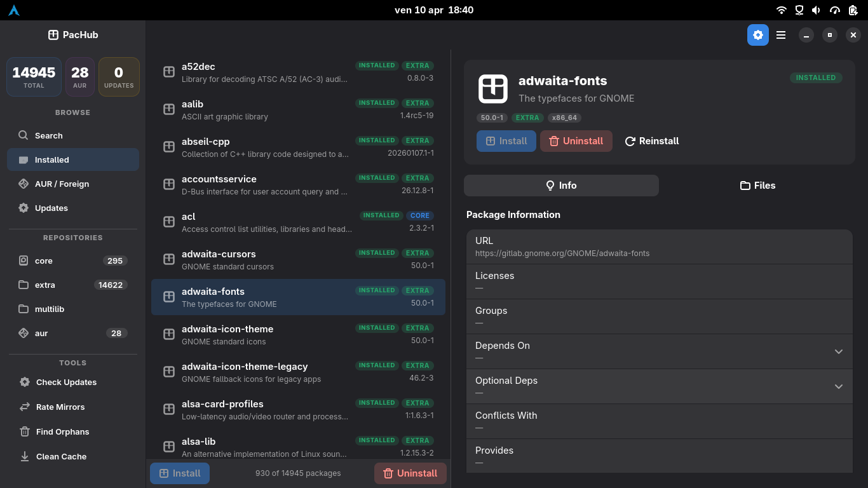Expand the Optional Deps row
This screenshot has width=868, height=488.
tap(660, 386)
